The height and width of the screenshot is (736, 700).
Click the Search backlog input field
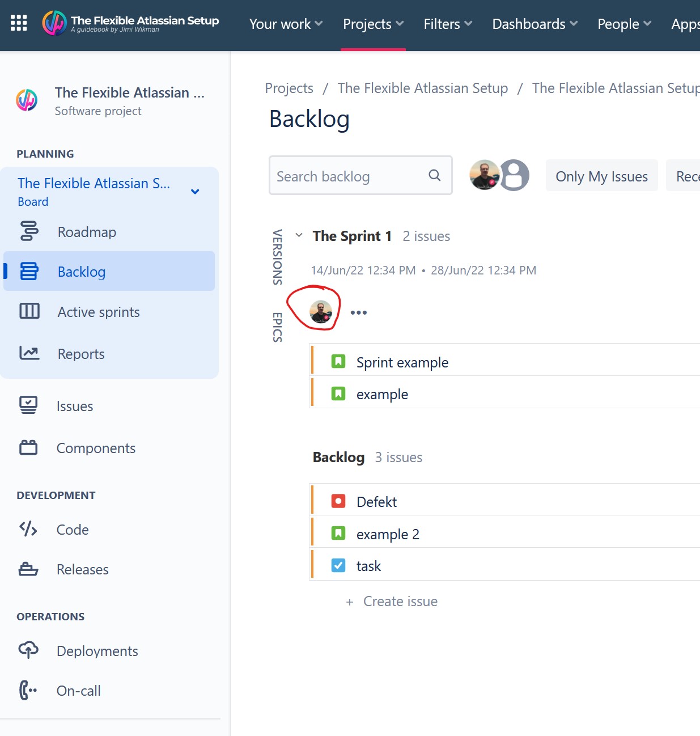pos(360,176)
